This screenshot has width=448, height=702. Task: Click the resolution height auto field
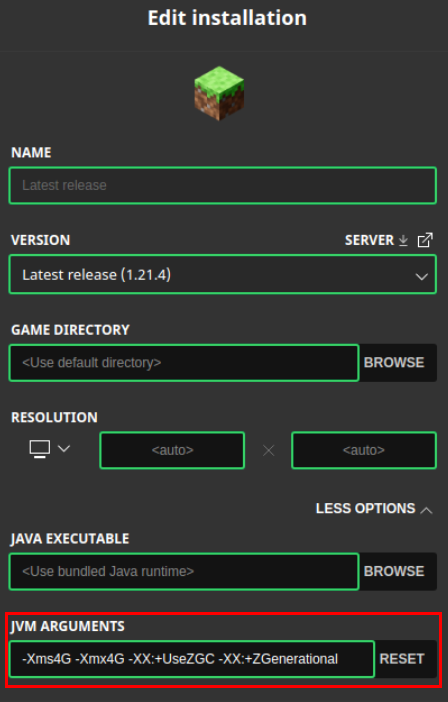[364, 450]
